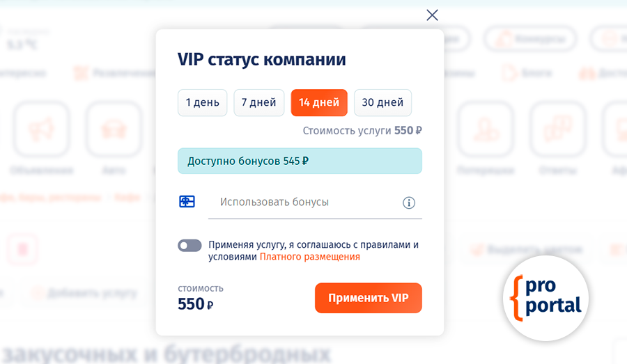The image size is (627, 364).
Task: Switch to 30 дней duration
Action: coord(382,102)
